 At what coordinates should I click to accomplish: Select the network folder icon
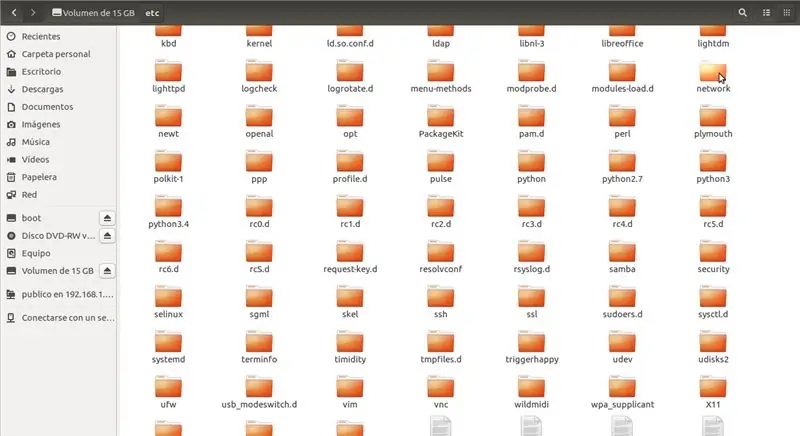click(713, 71)
